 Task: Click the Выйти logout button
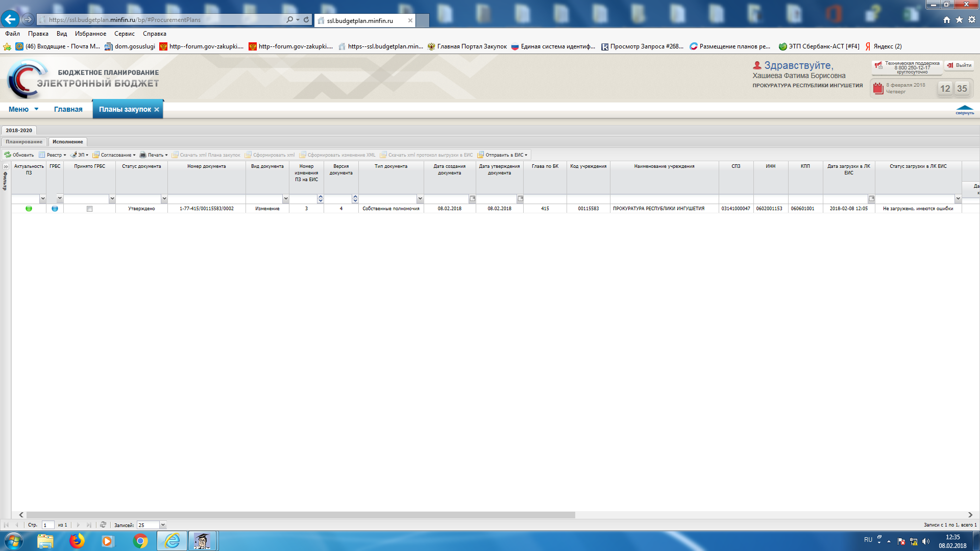(x=959, y=65)
